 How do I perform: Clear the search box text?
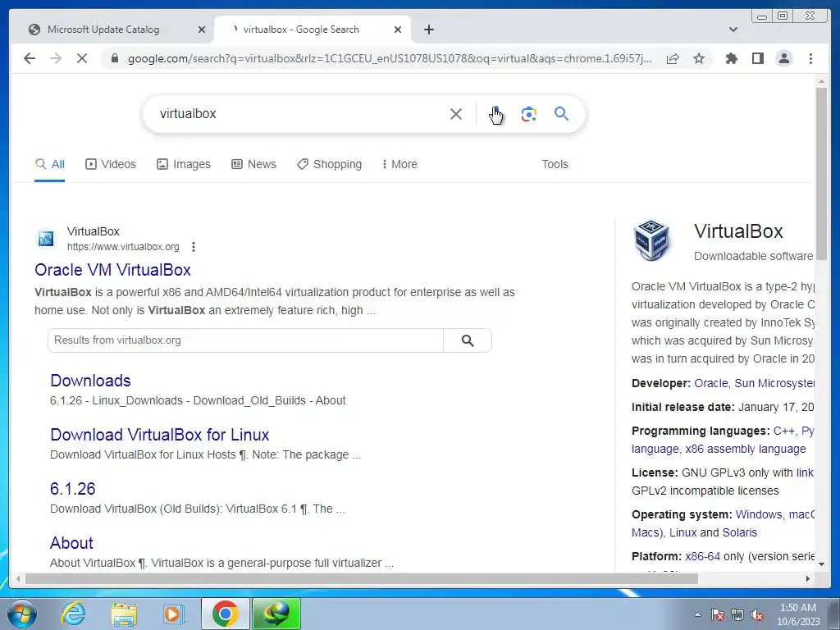[456, 113]
